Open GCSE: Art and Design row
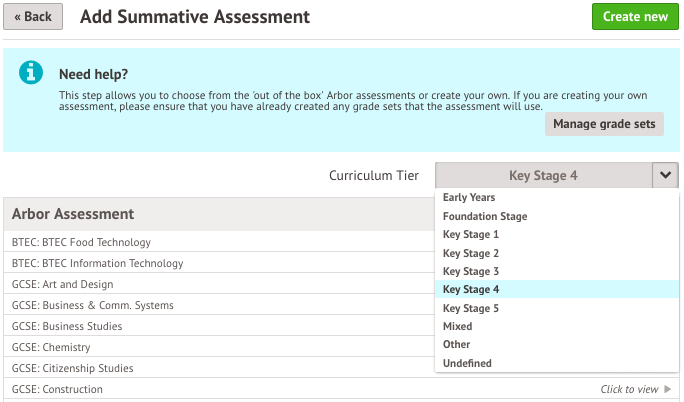Image resolution: width=684 pixels, height=402 pixels. (x=219, y=284)
